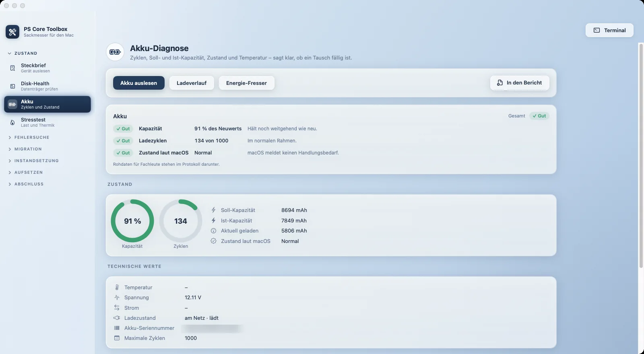Click the Steckbrief sidebar icon
This screenshot has height=354, width=644.
coord(12,68)
